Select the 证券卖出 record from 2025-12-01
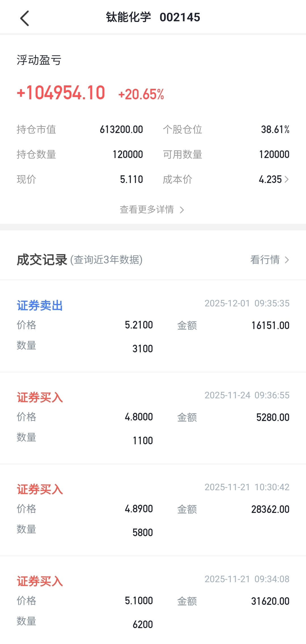 pyautogui.click(x=153, y=326)
